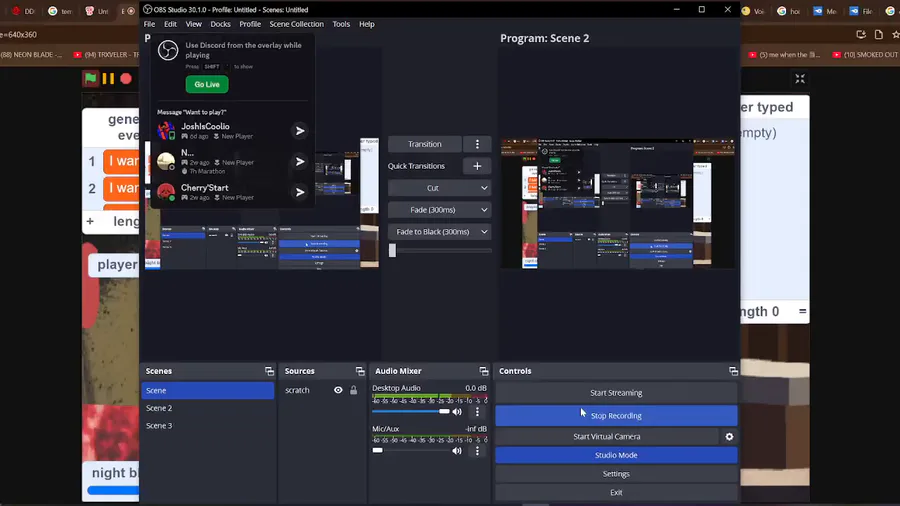Toggle visibility eye of scratch source
The width and height of the screenshot is (900, 506).
[338, 390]
